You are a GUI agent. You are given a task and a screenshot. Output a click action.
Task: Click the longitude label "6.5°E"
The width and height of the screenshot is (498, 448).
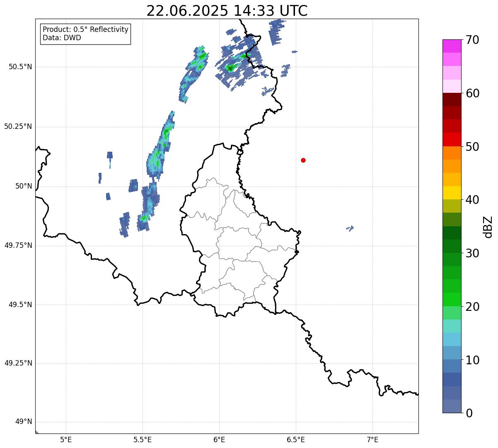[296, 439]
